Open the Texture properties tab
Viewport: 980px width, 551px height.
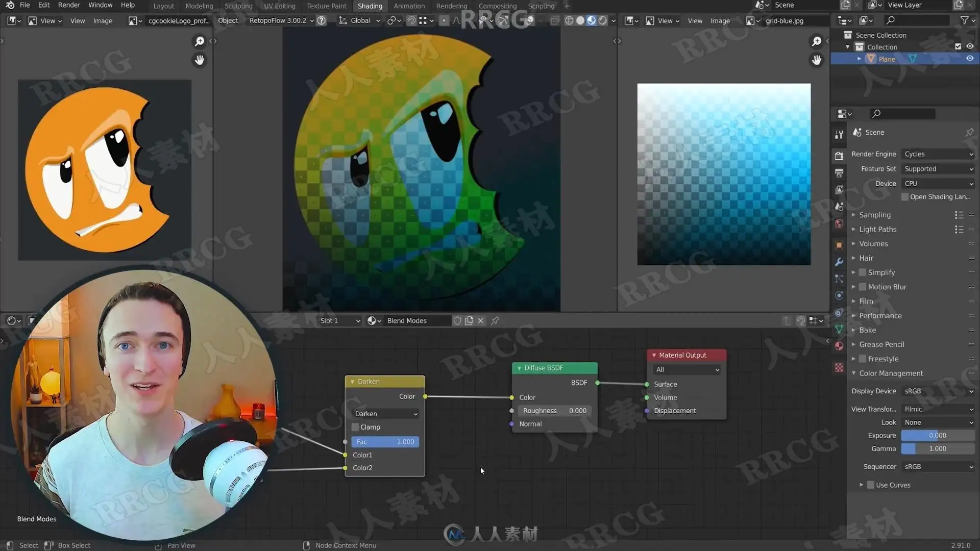[839, 367]
